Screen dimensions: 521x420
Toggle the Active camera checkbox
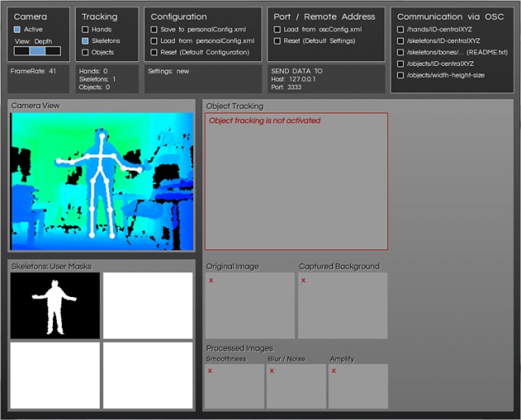tap(18, 29)
